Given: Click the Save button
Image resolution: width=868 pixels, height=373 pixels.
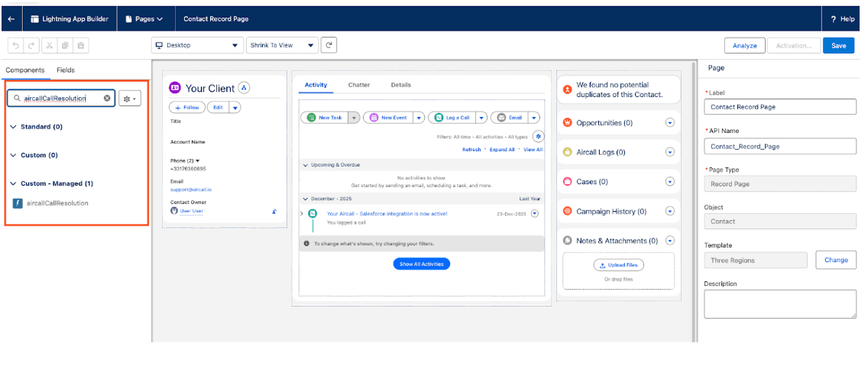Looking at the screenshot, I should (838, 45).
